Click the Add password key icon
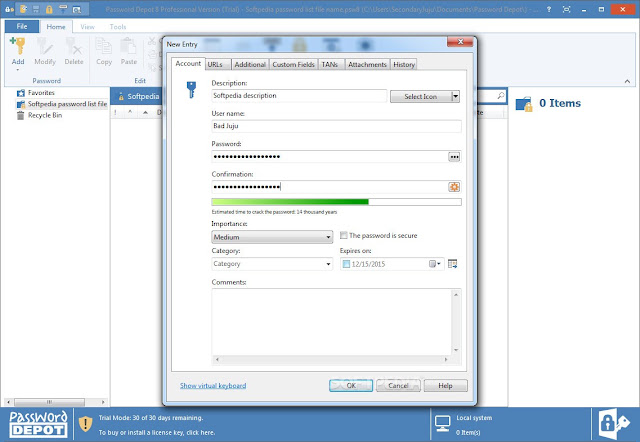Screen dimensions: 640x442 [x=18, y=46]
